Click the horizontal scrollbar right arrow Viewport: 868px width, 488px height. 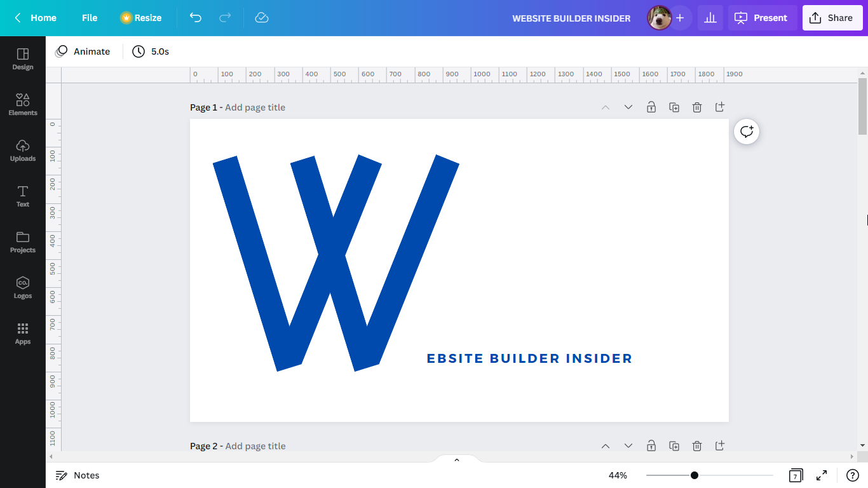[x=853, y=456]
